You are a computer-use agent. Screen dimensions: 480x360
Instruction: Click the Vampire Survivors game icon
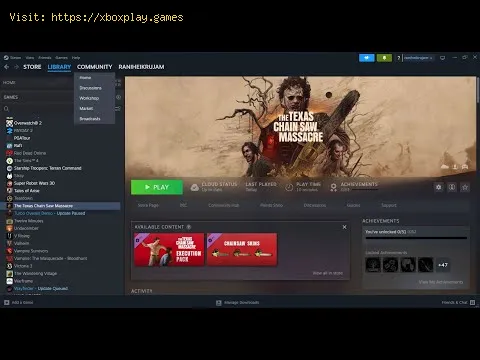[9, 251]
